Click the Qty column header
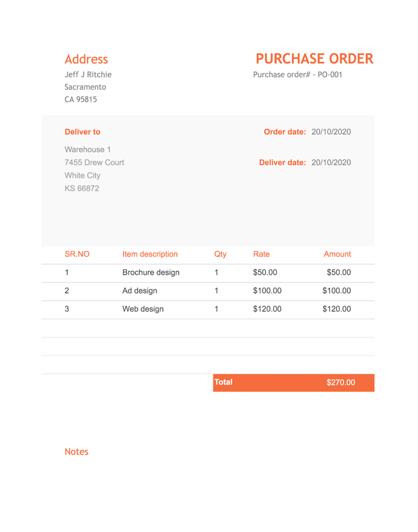Viewport: 418px width, 532px height. tap(220, 254)
